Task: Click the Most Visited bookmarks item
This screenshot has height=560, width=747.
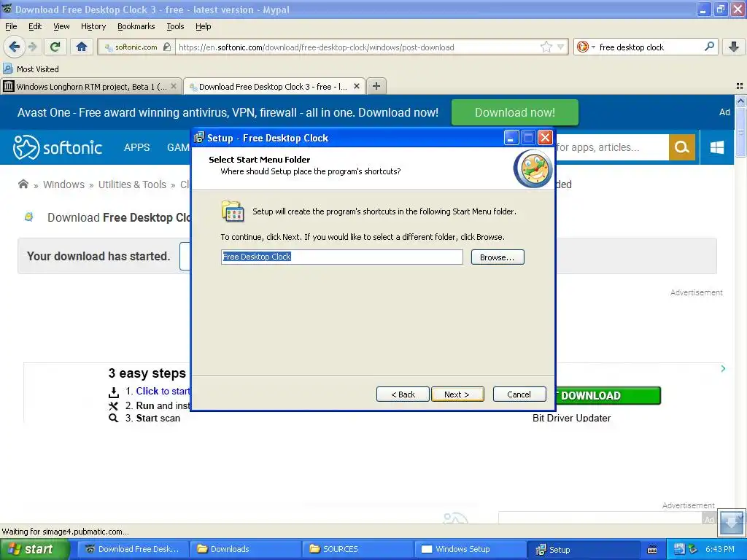Action: [x=31, y=69]
